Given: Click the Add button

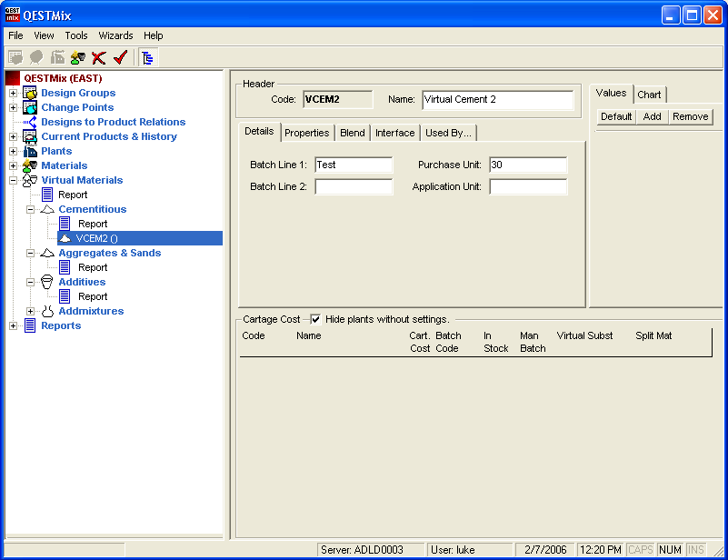Looking at the screenshot, I should point(652,116).
